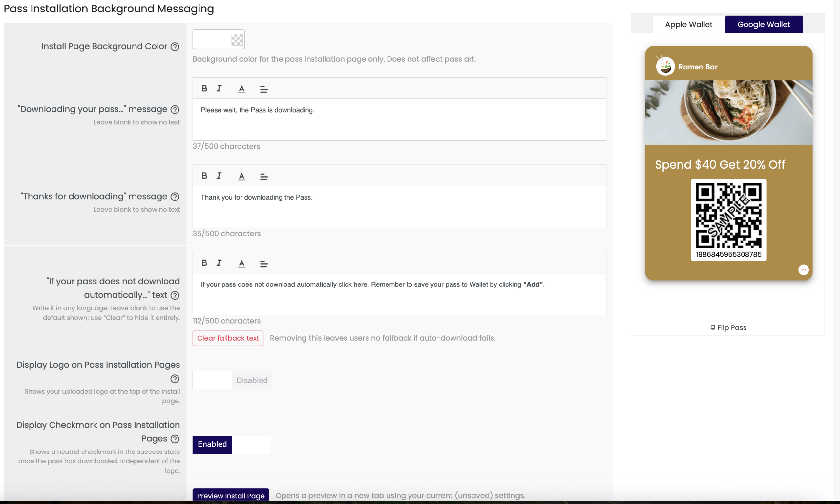The width and height of the screenshot is (840, 504).
Task: Click into the Thank you for downloading text area
Action: [399, 207]
